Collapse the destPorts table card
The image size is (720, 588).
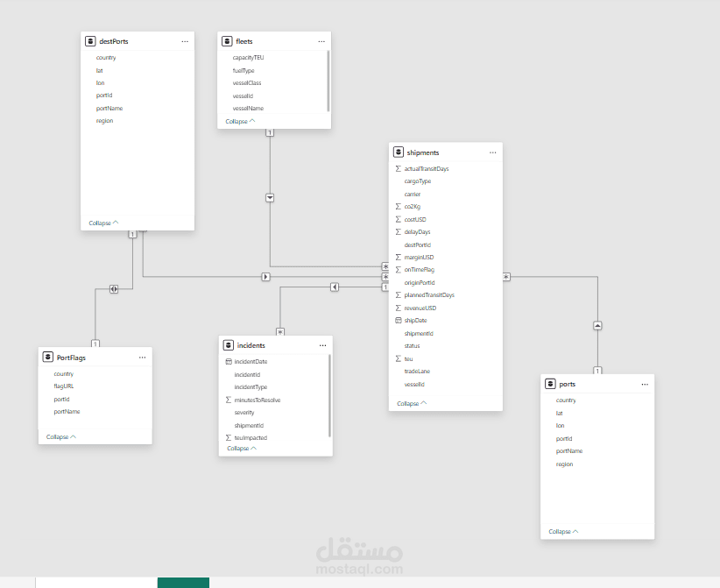[103, 223]
